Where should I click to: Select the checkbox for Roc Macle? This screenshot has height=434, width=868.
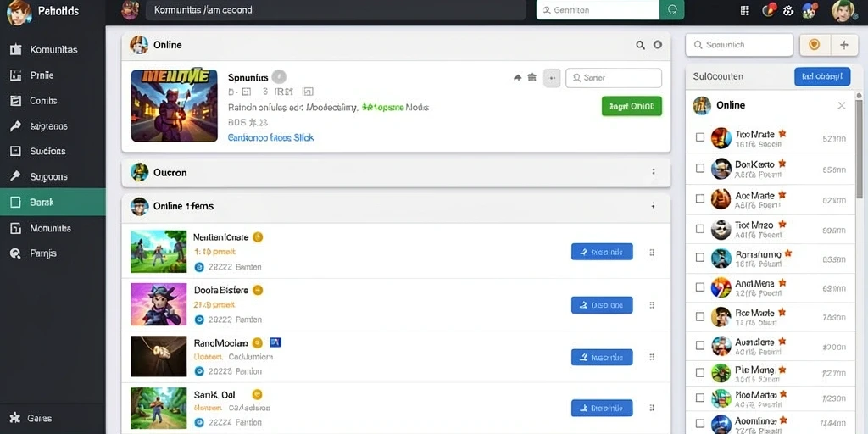pos(699,317)
